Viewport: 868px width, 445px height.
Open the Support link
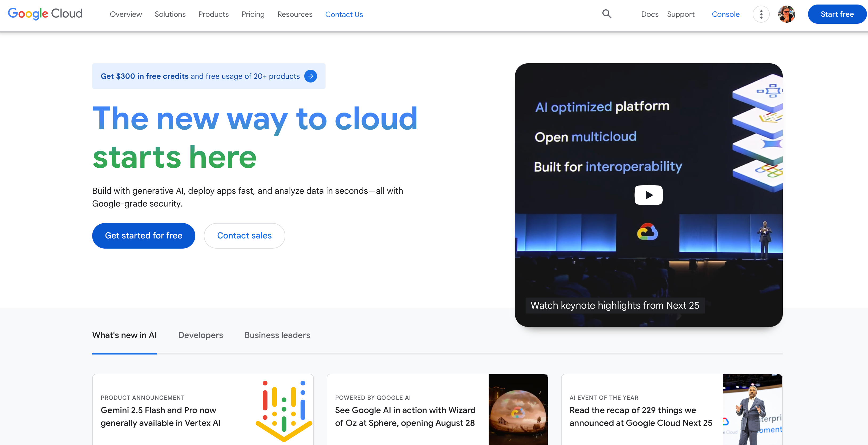point(681,14)
